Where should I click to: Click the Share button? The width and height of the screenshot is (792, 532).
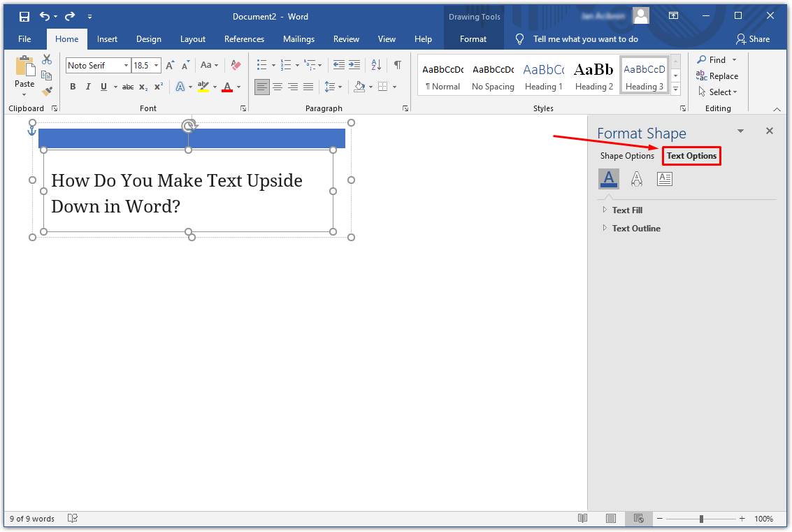[752, 39]
